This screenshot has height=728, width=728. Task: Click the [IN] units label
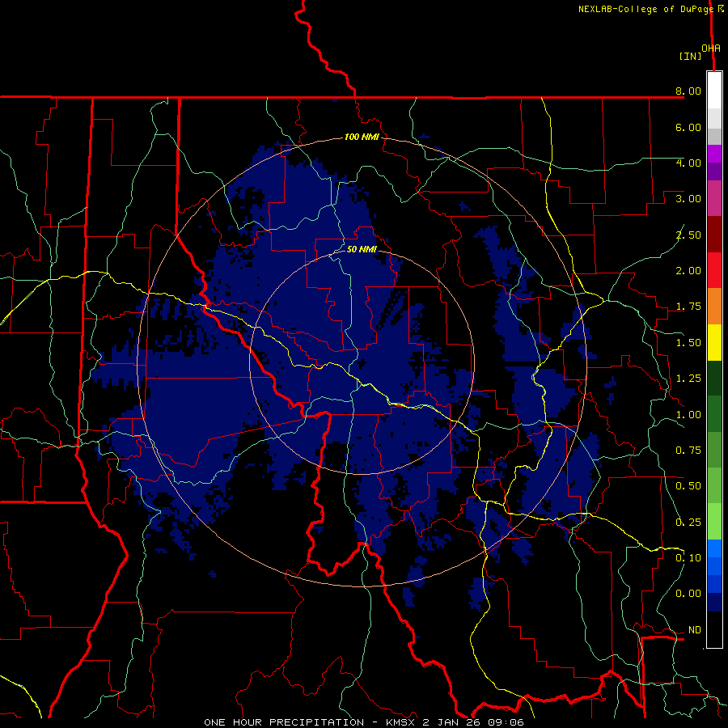[690, 56]
